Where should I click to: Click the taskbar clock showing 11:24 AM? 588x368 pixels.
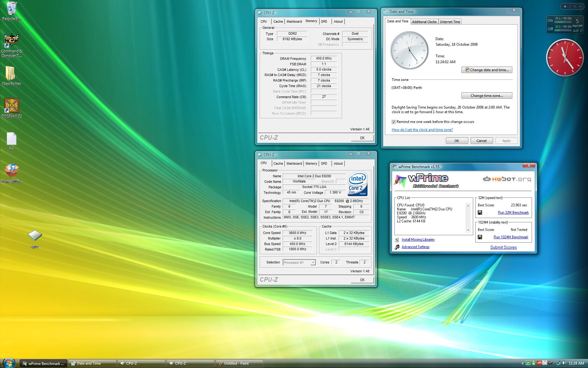point(576,363)
